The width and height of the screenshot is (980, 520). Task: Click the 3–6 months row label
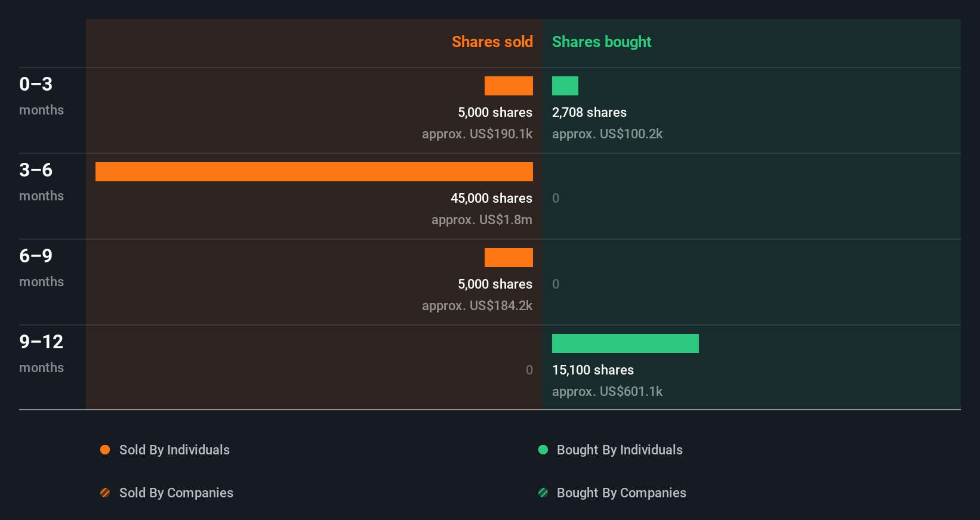[41, 182]
